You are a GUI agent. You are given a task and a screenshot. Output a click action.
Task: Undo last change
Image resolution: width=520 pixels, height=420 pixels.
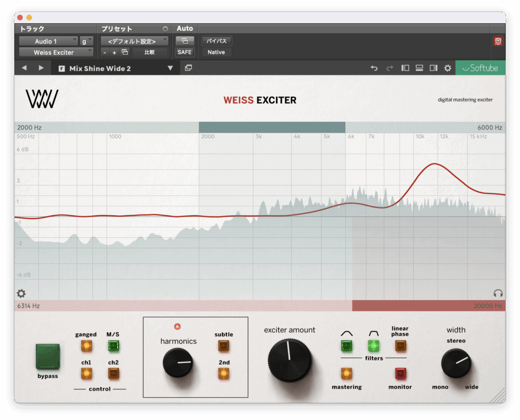coord(374,68)
